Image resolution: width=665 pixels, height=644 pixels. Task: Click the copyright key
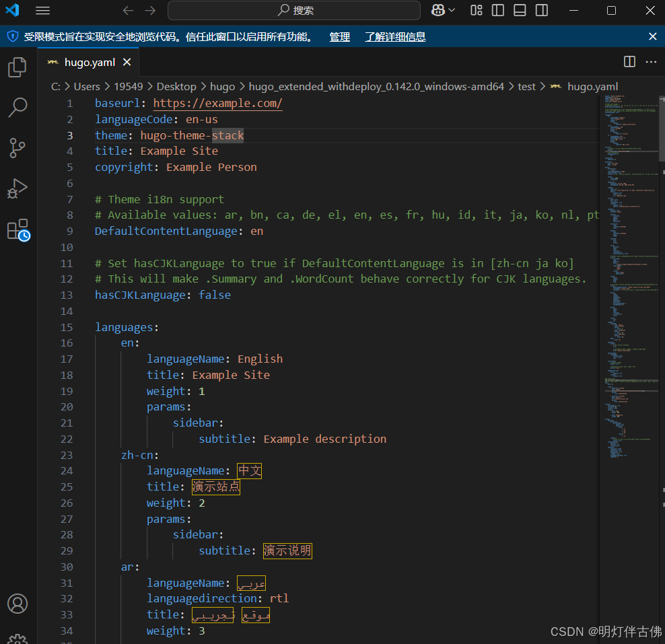[x=124, y=168]
